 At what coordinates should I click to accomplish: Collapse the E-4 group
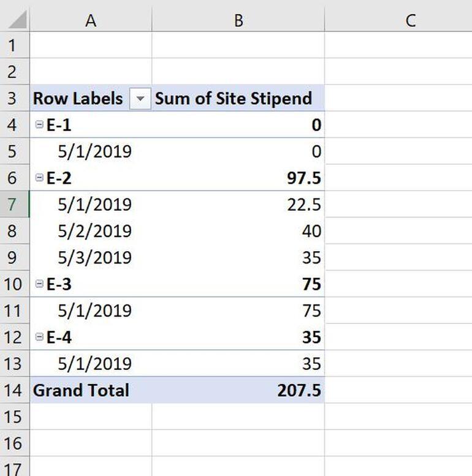click(x=40, y=337)
